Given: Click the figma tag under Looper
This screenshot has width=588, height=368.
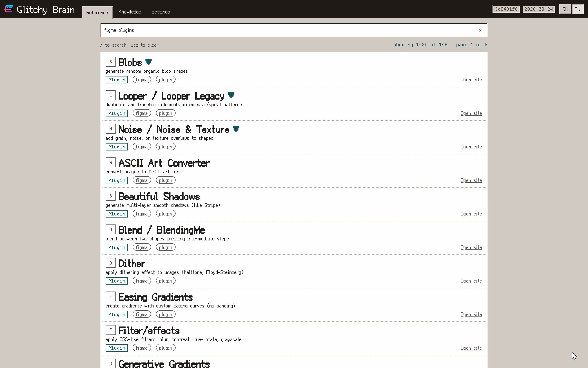Looking at the screenshot, I should click(x=142, y=113).
